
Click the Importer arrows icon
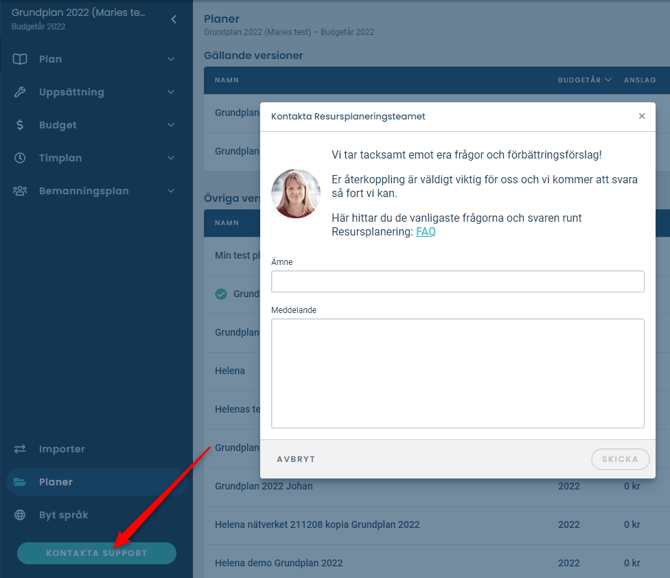coord(20,449)
